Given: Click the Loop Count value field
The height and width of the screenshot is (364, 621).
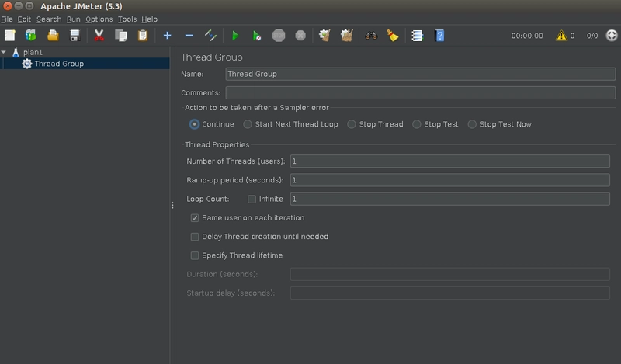Looking at the screenshot, I should click(x=450, y=199).
